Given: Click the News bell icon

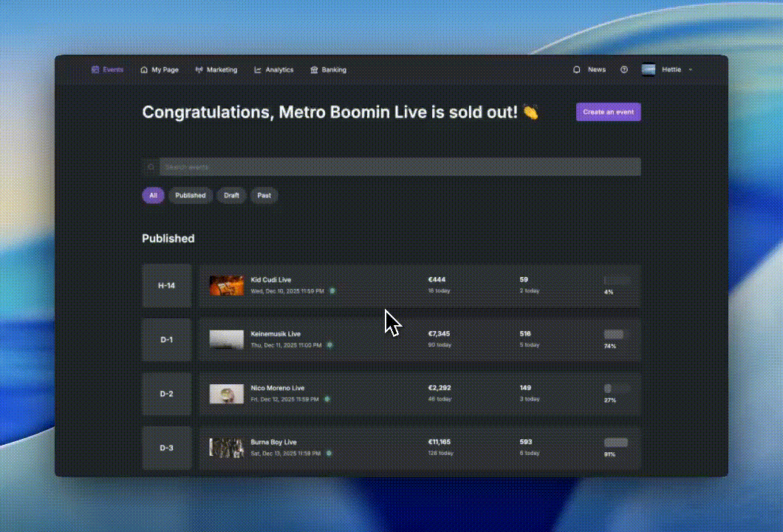Looking at the screenshot, I should 577,70.
